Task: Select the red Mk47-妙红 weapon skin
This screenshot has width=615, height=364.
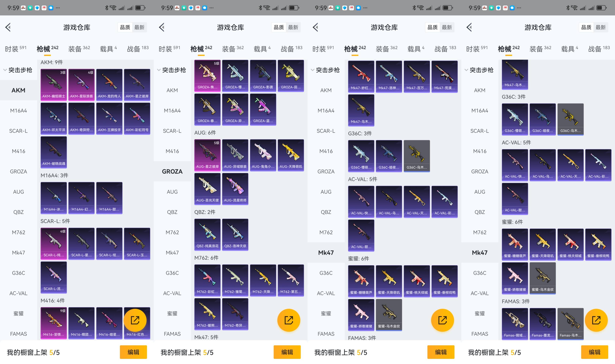Action: [x=361, y=77]
